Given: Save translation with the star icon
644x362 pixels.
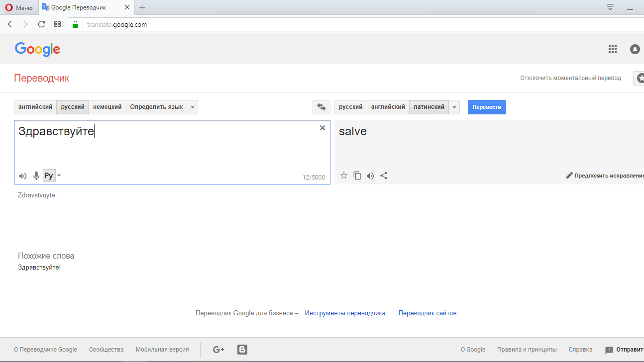Looking at the screenshot, I should [343, 175].
